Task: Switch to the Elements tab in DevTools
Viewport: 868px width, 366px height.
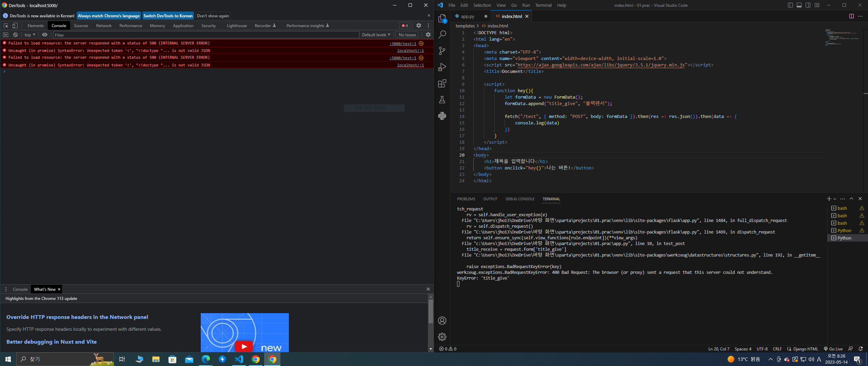Action: coord(36,25)
